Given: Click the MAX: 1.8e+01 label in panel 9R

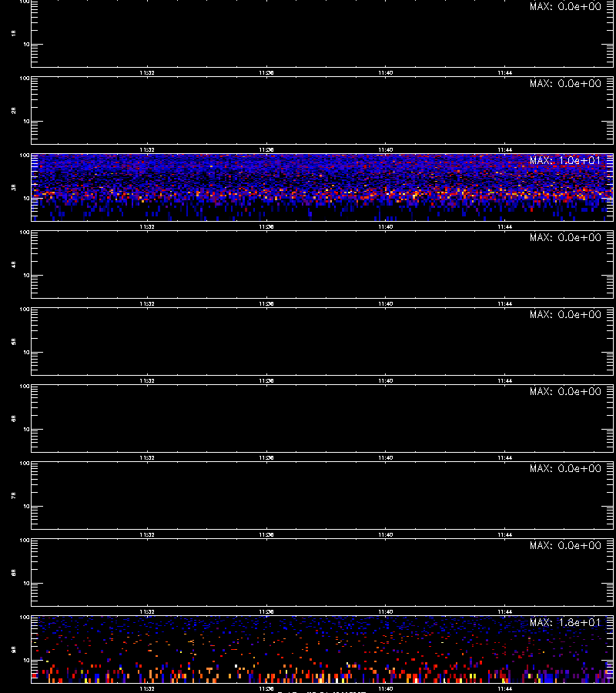Looking at the screenshot, I should 565,622.
